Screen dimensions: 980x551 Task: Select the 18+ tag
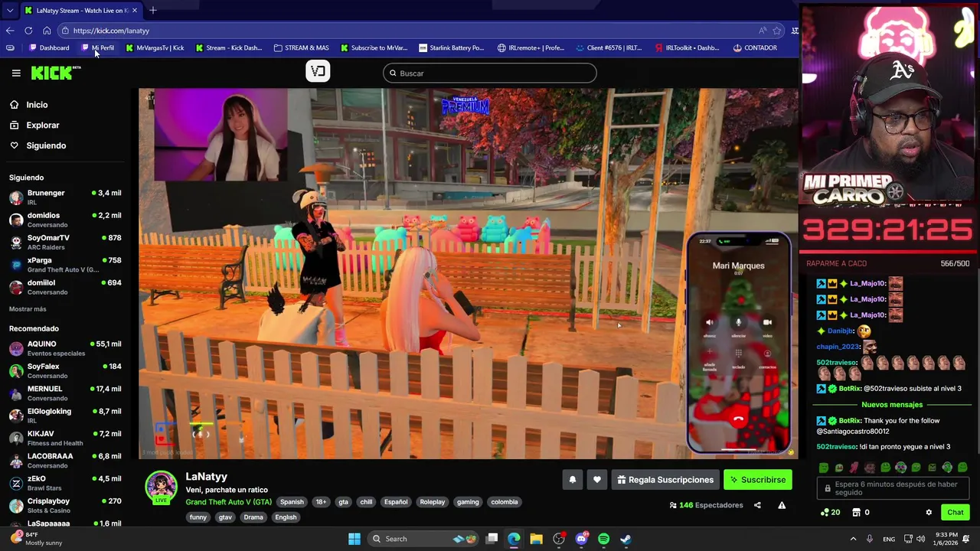pos(321,502)
